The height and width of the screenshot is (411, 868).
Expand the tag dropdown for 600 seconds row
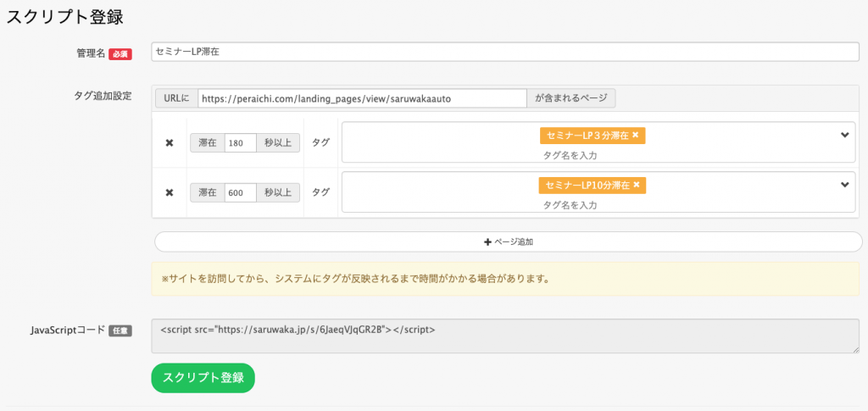pos(845,185)
